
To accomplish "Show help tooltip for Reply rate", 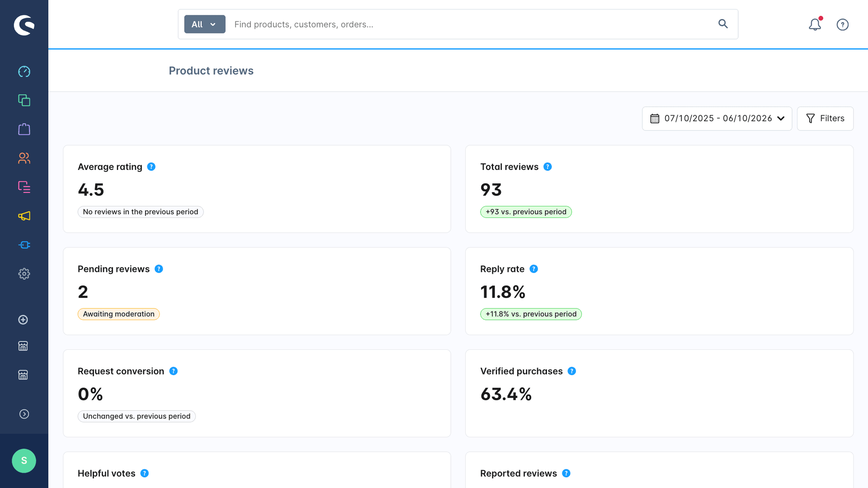I will coord(533,269).
